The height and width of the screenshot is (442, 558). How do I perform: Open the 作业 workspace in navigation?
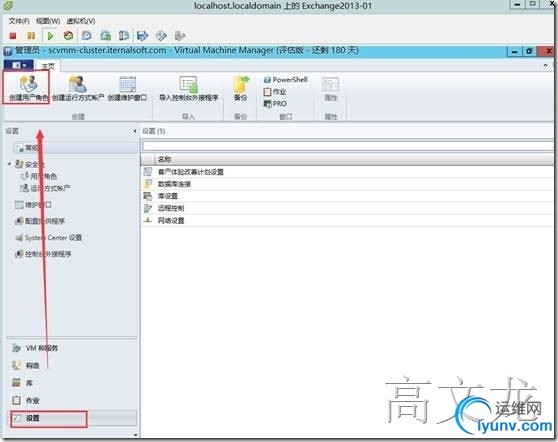(72, 400)
